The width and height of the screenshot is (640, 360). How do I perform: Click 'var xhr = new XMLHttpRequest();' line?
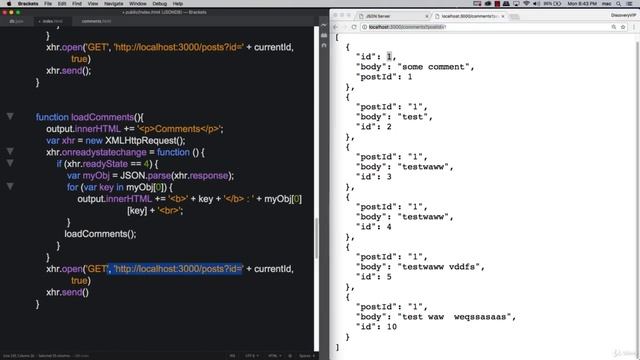(116, 140)
